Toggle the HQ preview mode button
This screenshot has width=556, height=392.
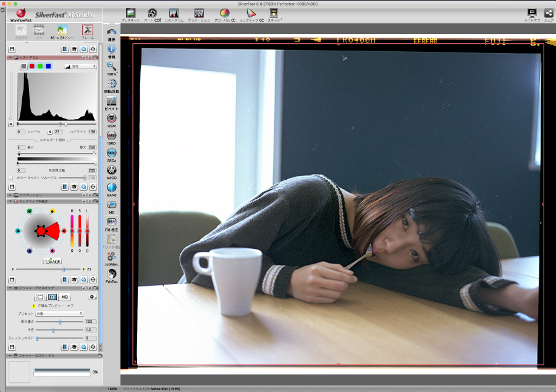[65, 297]
